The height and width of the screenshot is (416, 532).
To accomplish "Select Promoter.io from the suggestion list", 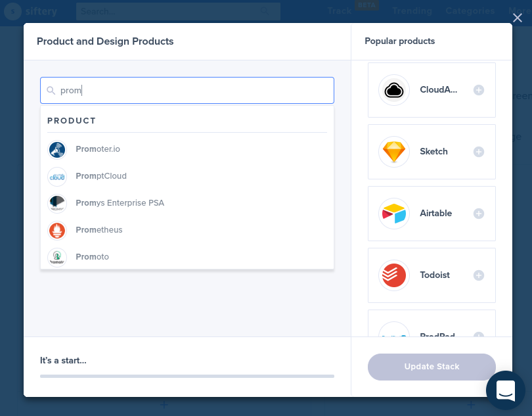I will [98, 149].
